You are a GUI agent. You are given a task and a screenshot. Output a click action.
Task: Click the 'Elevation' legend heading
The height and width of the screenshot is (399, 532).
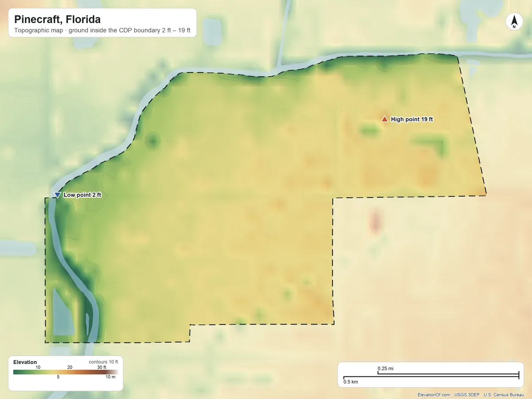(25, 362)
